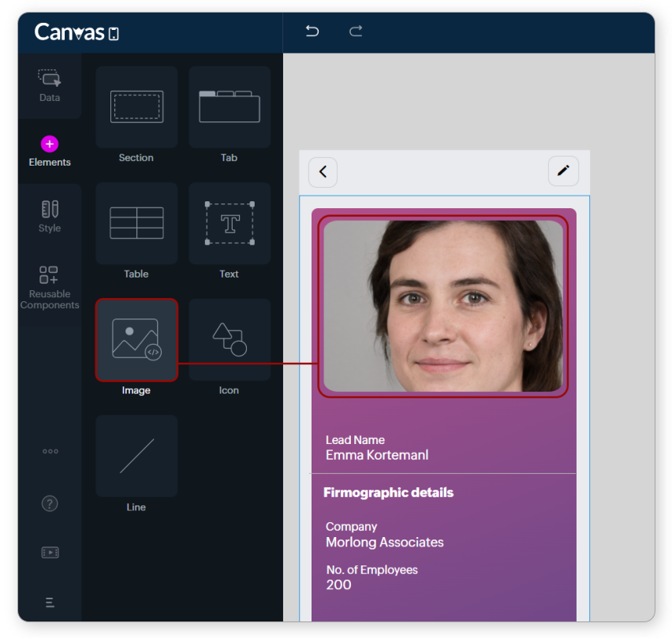Image resolution: width=672 pixels, height=638 pixels.
Task: Choose the Table element
Action: pyautogui.click(x=136, y=223)
